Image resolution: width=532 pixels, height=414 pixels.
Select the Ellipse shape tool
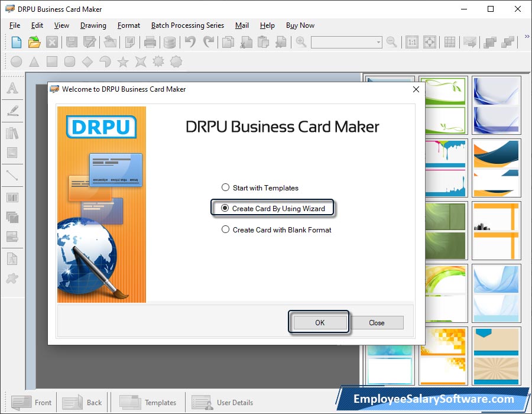coord(17,62)
